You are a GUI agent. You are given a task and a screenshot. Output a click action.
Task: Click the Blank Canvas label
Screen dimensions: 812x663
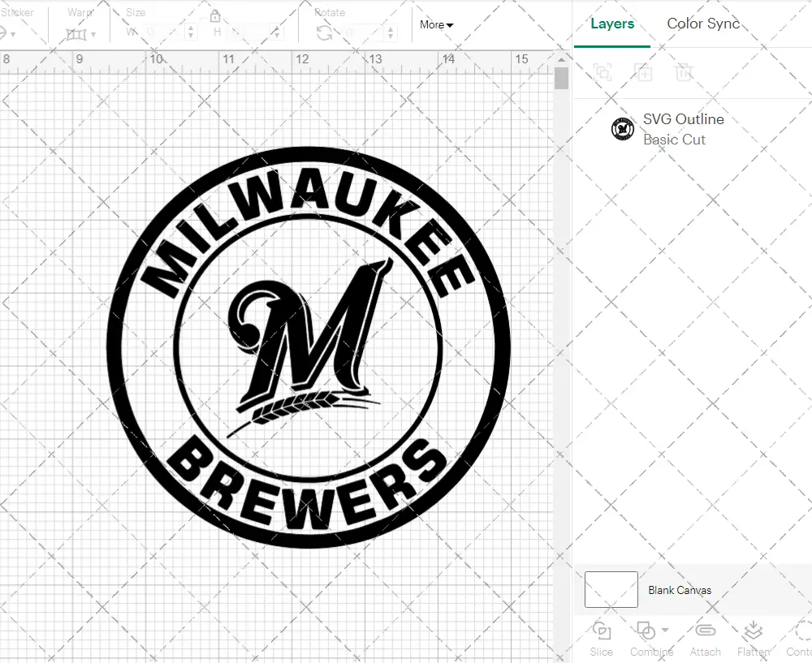pos(680,590)
